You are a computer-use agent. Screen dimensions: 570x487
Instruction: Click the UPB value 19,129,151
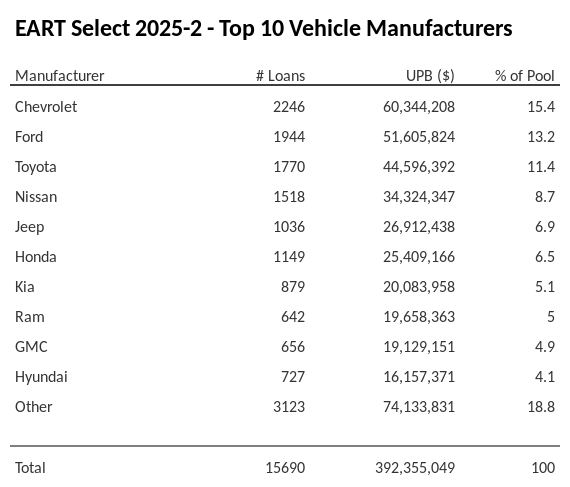(419, 347)
